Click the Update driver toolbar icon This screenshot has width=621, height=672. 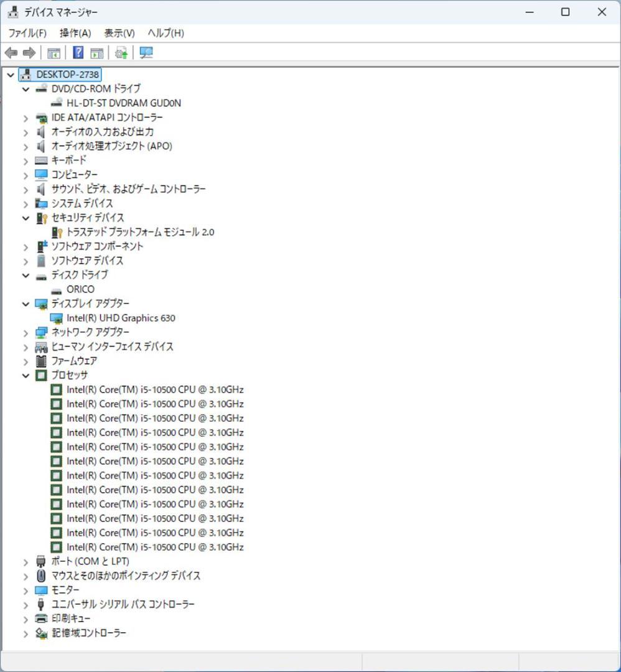coord(121,53)
